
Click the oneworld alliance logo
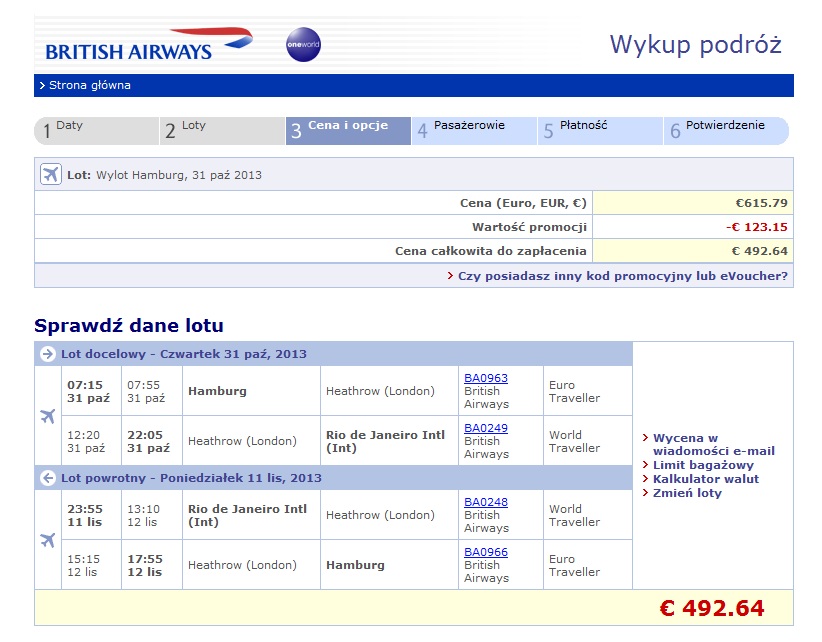pyautogui.click(x=303, y=45)
